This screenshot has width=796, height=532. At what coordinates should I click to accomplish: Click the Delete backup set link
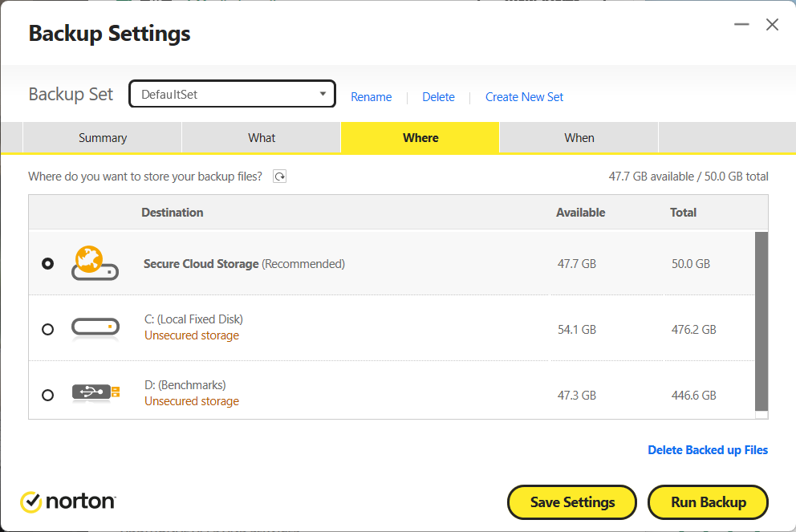(439, 97)
